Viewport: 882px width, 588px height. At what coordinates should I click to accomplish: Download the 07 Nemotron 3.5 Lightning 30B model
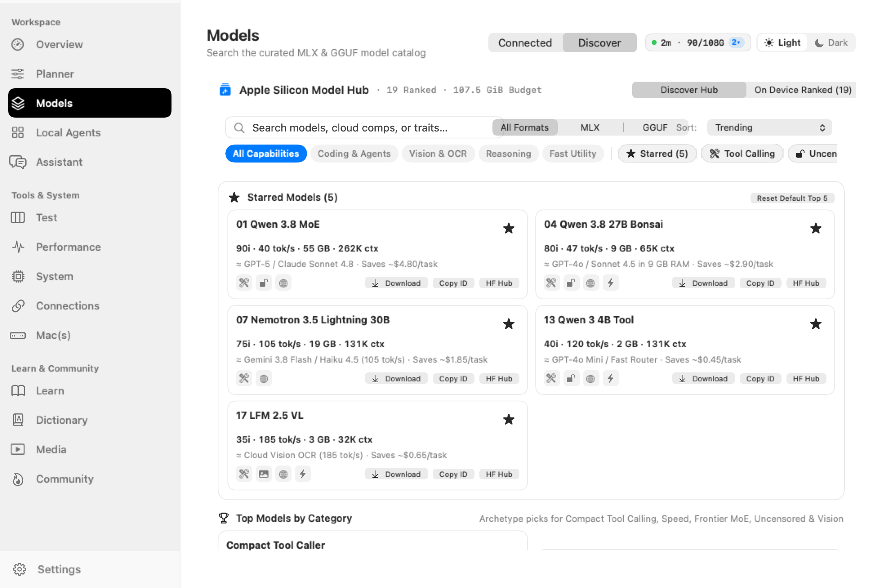(x=396, y=379)
